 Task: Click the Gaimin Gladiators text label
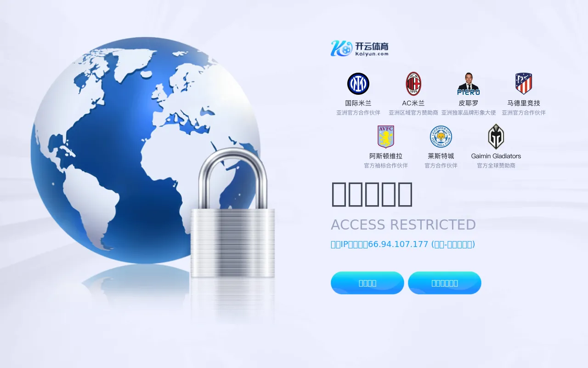click(496, 156)
